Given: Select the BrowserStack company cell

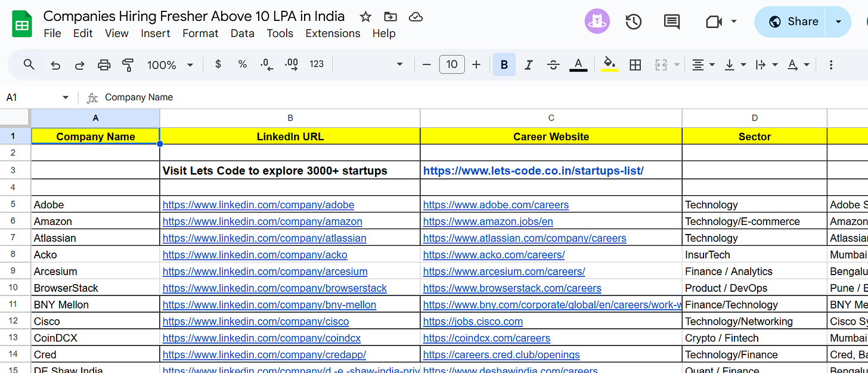Looking at the screenshot, I should [95, 288].
